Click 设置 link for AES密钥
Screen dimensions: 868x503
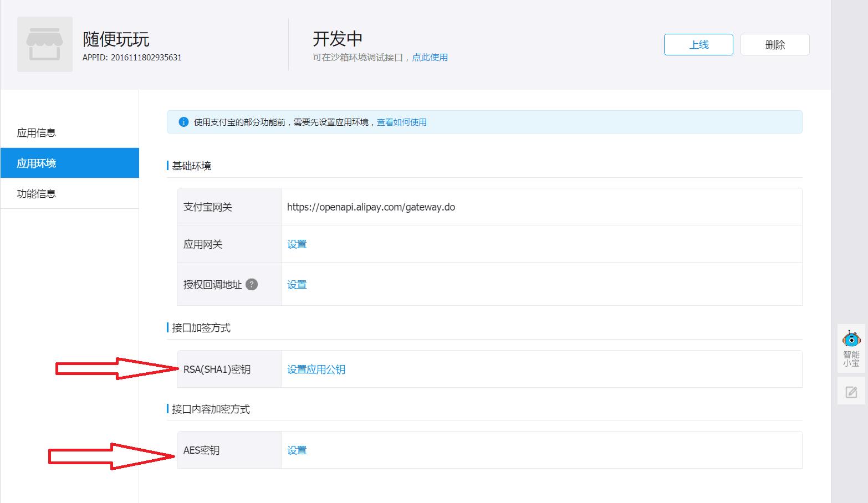[297, 450]
